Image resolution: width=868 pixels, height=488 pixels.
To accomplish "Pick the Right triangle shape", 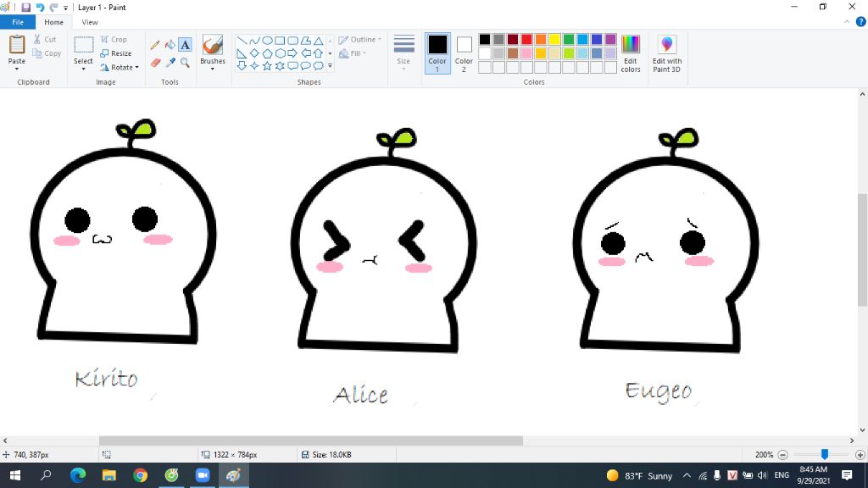I will (x=242, y=53).
